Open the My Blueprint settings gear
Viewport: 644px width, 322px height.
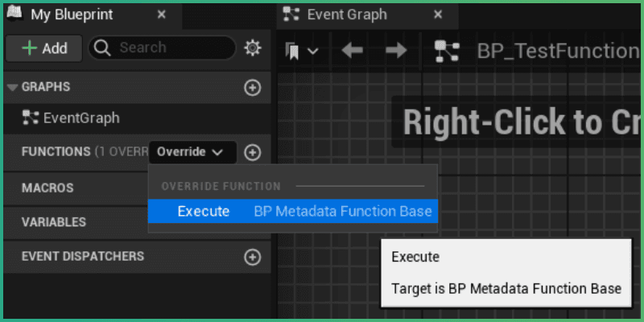(x=253, y=48)
